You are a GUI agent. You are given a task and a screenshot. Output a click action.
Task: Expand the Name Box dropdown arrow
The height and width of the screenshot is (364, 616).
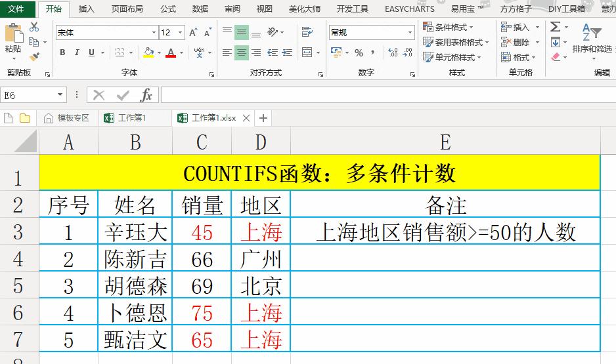[60, 94]
